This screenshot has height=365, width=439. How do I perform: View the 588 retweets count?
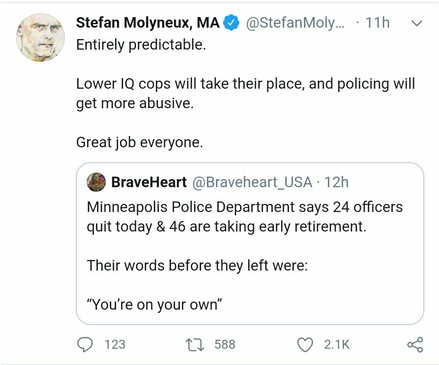pos(225,344)
